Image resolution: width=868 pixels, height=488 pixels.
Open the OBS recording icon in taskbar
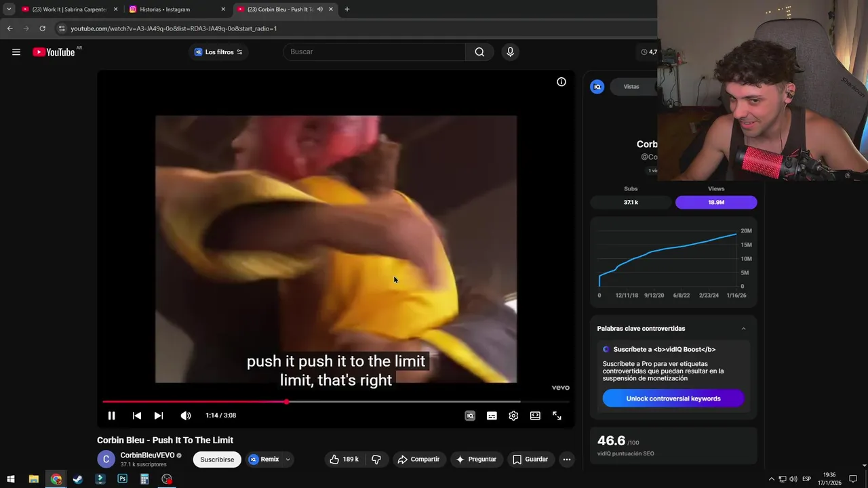pyautogui.click(x=167, y=479)
